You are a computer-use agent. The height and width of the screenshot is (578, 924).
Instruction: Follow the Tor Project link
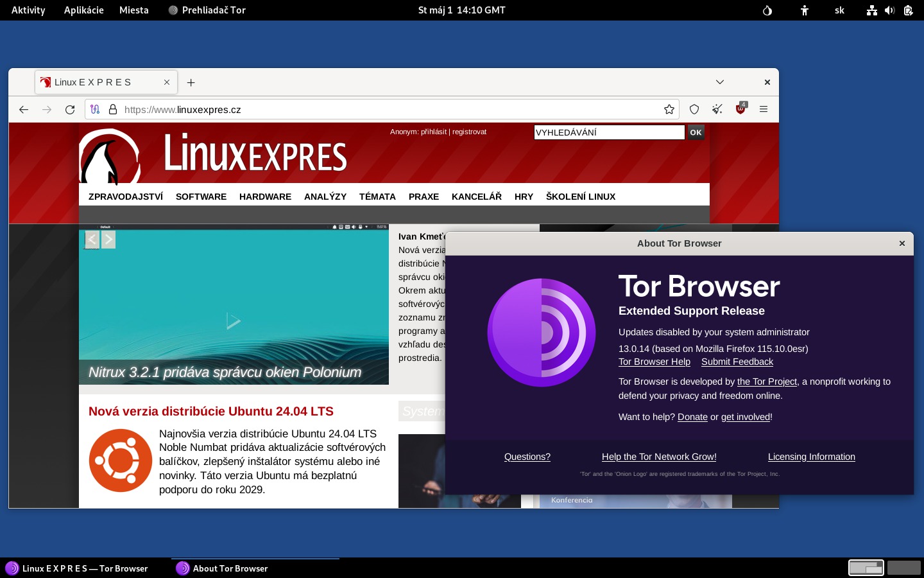(767, 381)
